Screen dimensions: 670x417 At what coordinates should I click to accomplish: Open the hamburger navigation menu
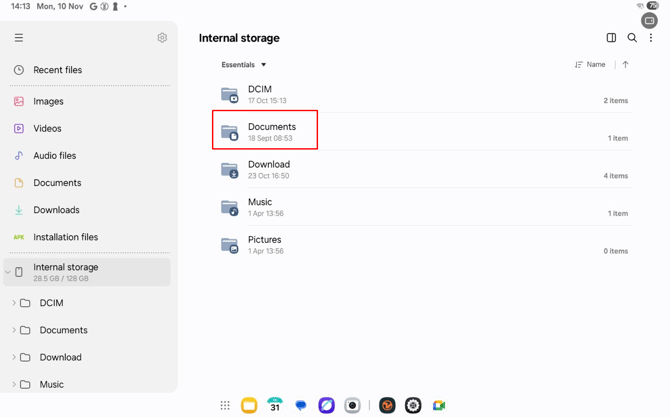[19, 38]
